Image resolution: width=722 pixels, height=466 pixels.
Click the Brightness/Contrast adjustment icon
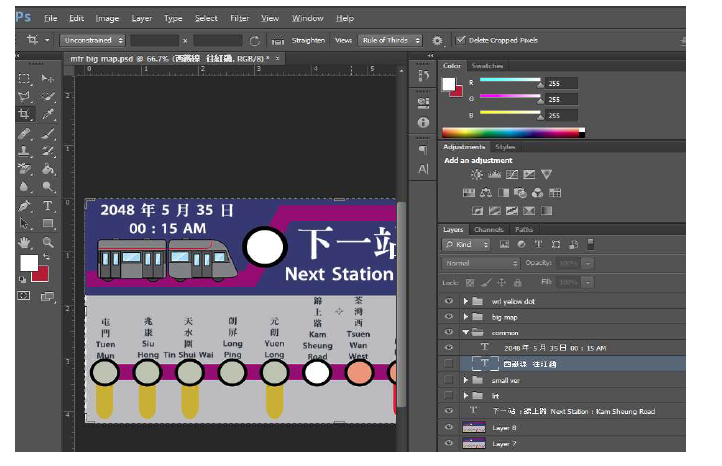[476, 175]
